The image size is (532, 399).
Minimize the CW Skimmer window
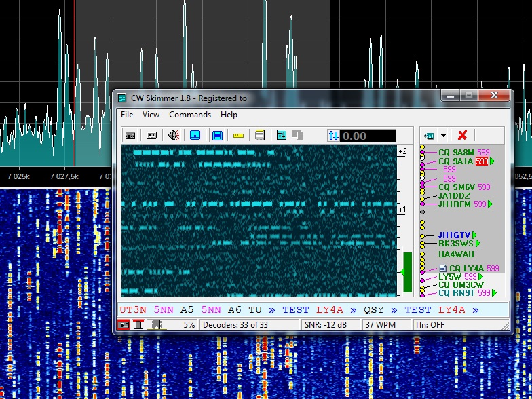point(451,96)
